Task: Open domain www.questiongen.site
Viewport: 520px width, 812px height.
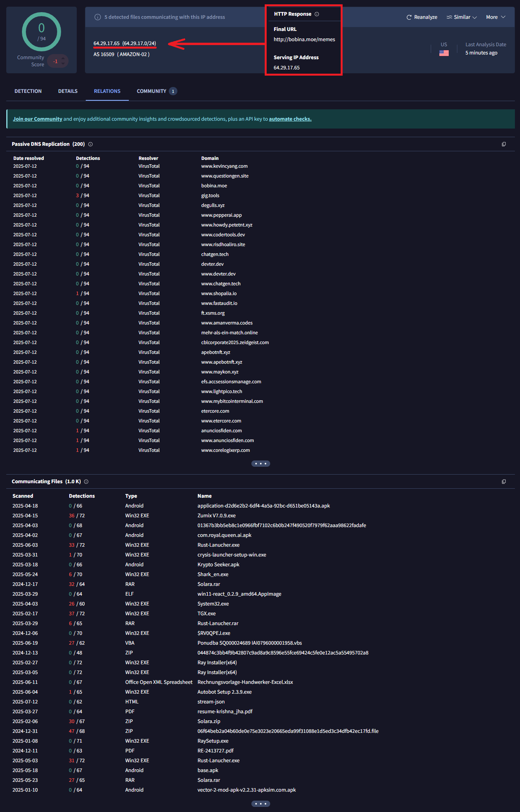Action: click(225, 176)
